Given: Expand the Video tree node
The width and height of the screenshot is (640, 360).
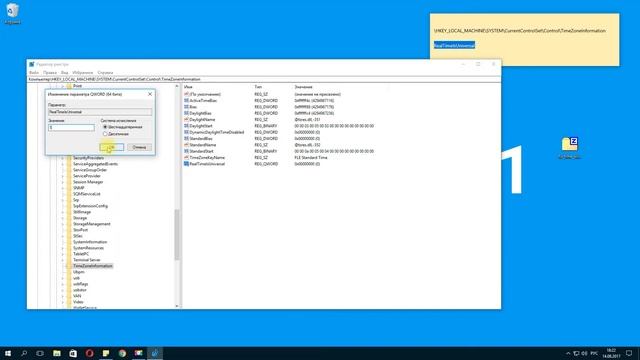Looking at the screenshot, I should tap(62, 302).
